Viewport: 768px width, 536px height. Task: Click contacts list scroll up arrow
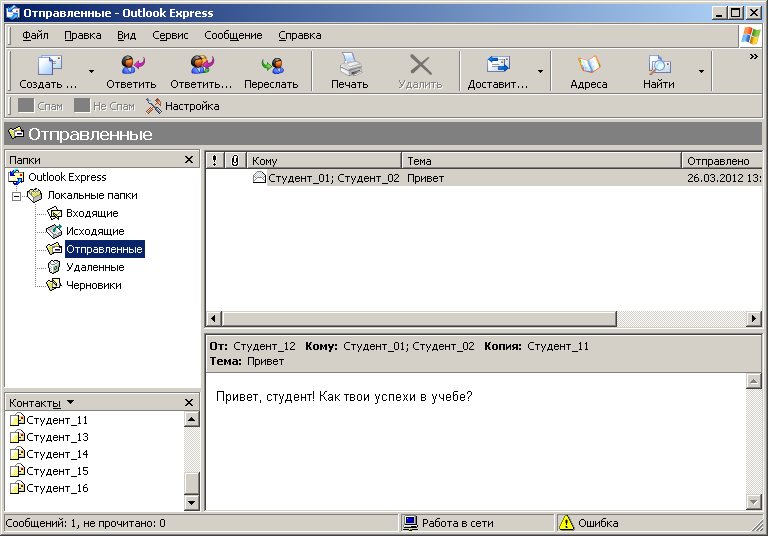192,419
